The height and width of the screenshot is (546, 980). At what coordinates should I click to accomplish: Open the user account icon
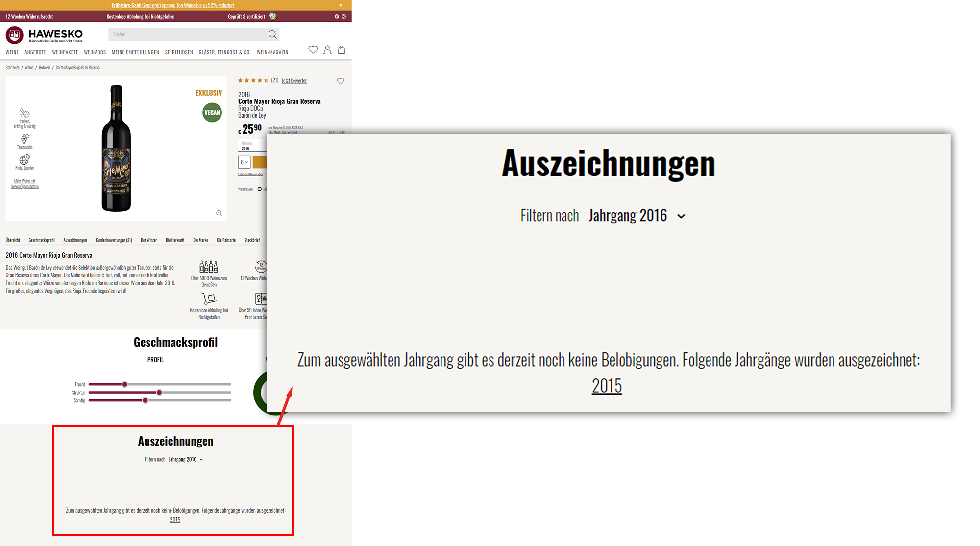pyautogui.click(x=327, y=50)
